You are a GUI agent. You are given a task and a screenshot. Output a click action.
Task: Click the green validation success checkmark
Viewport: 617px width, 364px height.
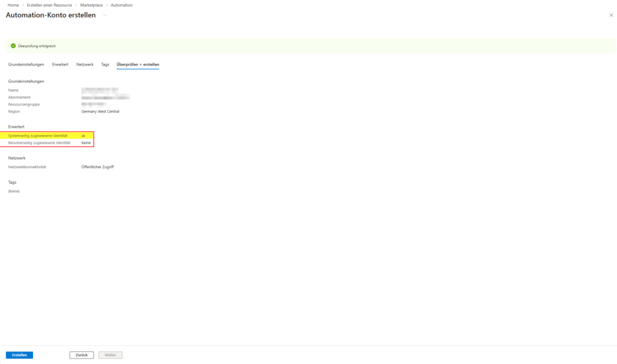coord(13,46)
